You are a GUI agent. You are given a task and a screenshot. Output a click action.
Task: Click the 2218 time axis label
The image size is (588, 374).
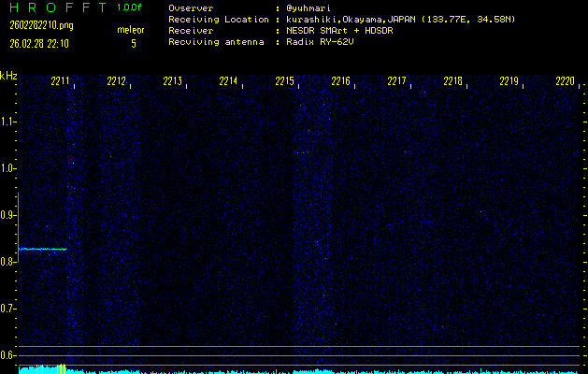pyautogui.click(x=452, y=81)
